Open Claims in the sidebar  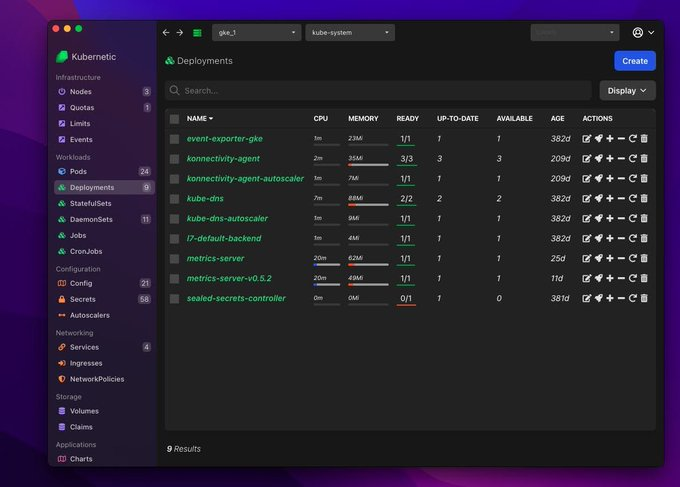pyautogui.click(x=104, y=427)
